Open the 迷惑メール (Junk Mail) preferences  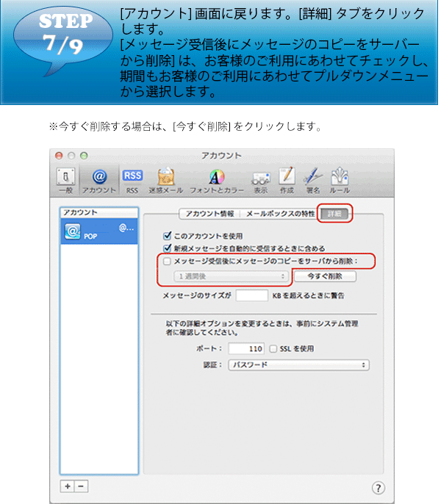pos(165,181)
